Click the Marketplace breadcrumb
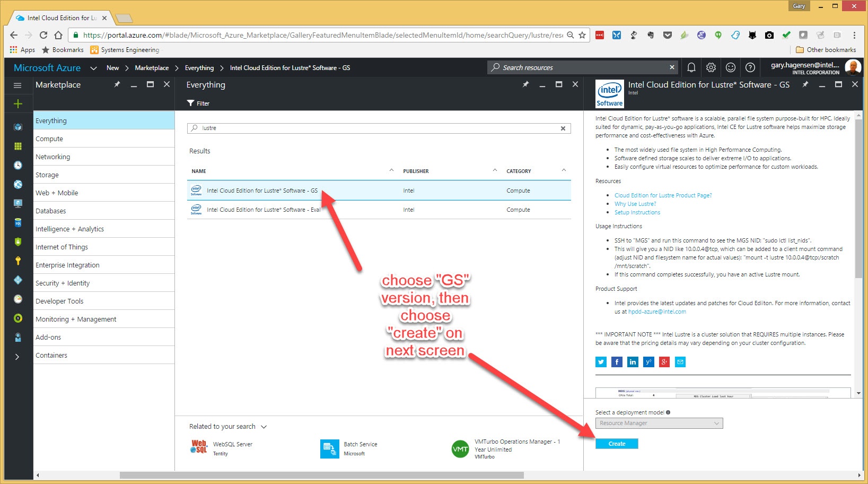868x484 pixels. point(152,68)
